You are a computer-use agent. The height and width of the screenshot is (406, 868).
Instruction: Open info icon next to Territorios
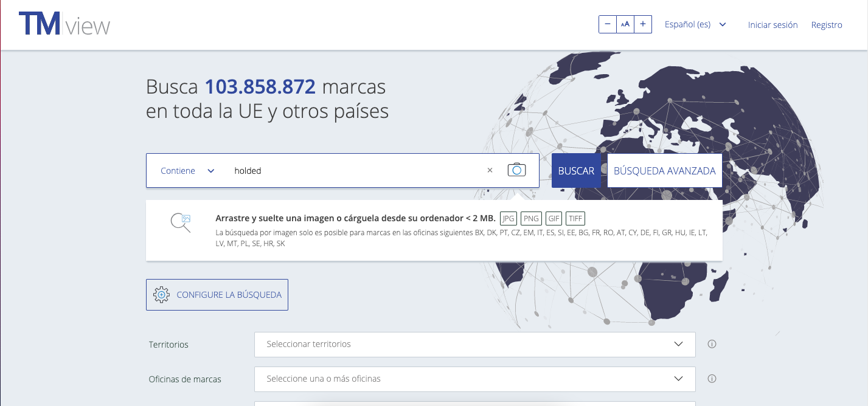coord(712,344)
